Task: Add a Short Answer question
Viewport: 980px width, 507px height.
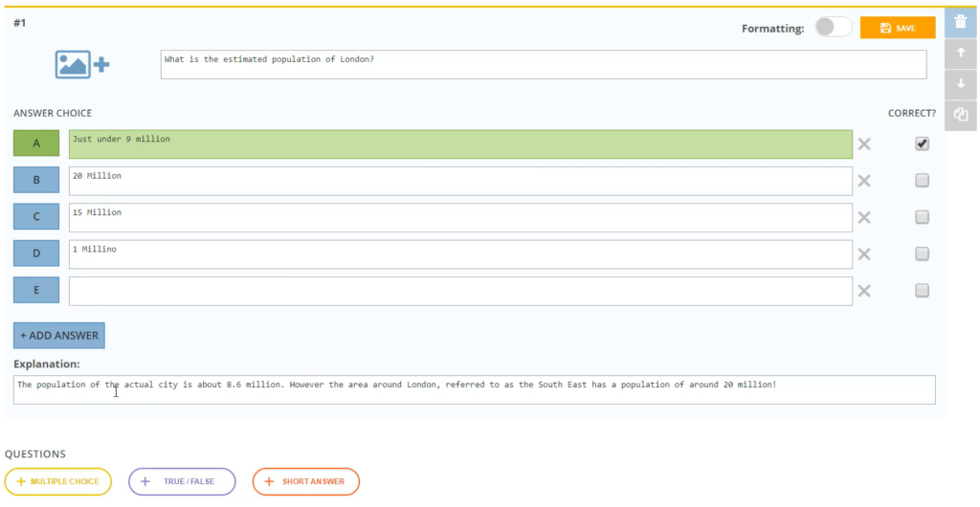Action: pyautogui.click(x=305, y=481)
